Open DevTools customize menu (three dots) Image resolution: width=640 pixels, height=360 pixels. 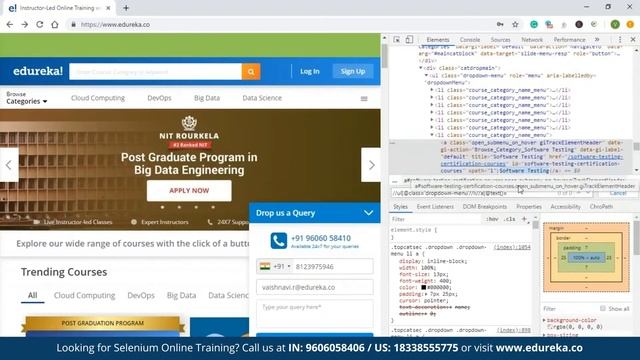tap(620, 40)
